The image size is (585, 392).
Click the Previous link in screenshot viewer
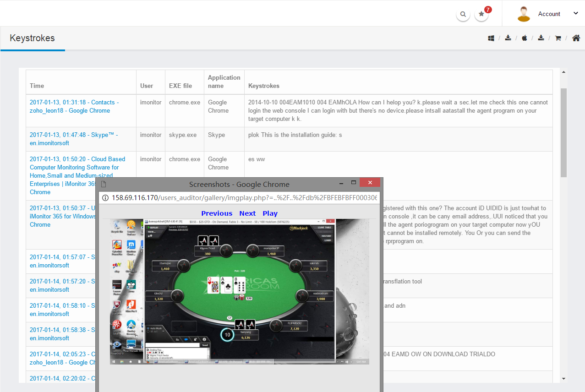coord(217,213)
